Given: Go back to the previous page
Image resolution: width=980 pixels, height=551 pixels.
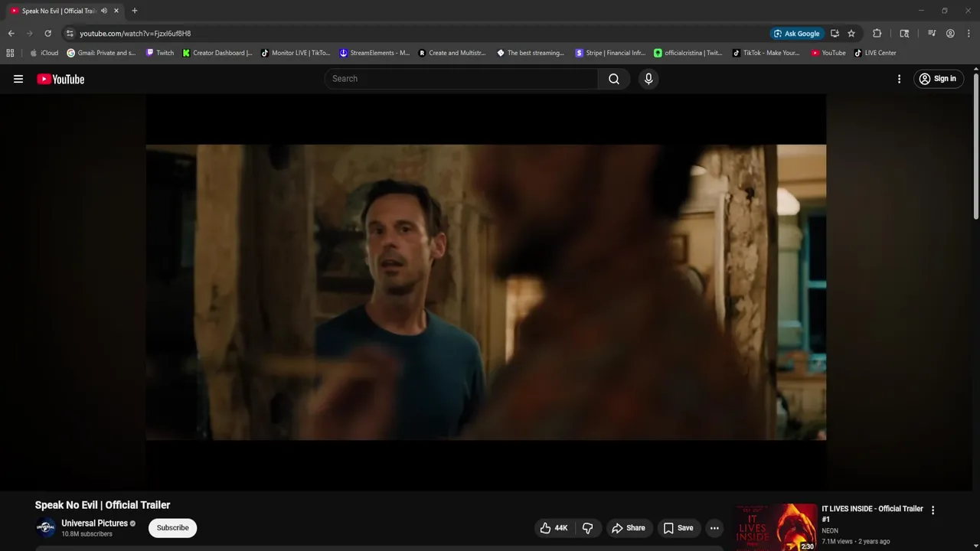Looking at the screenshot, I should [11, 34].
